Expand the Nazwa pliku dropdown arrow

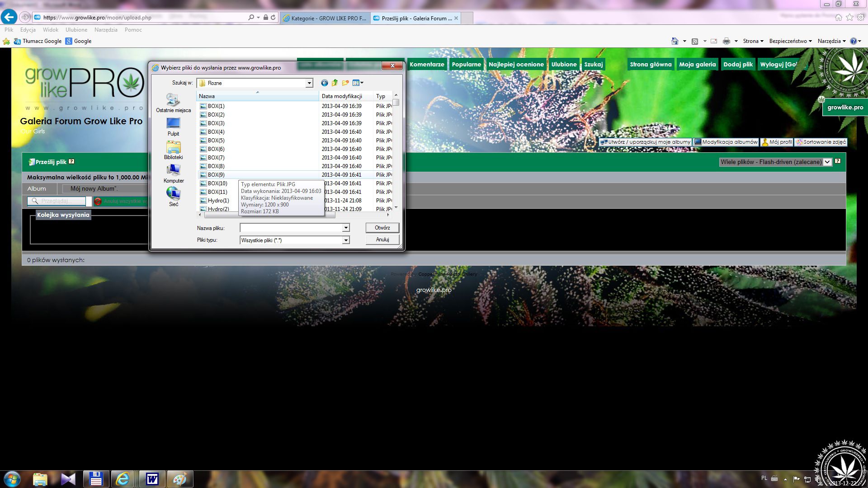(346, 228)
